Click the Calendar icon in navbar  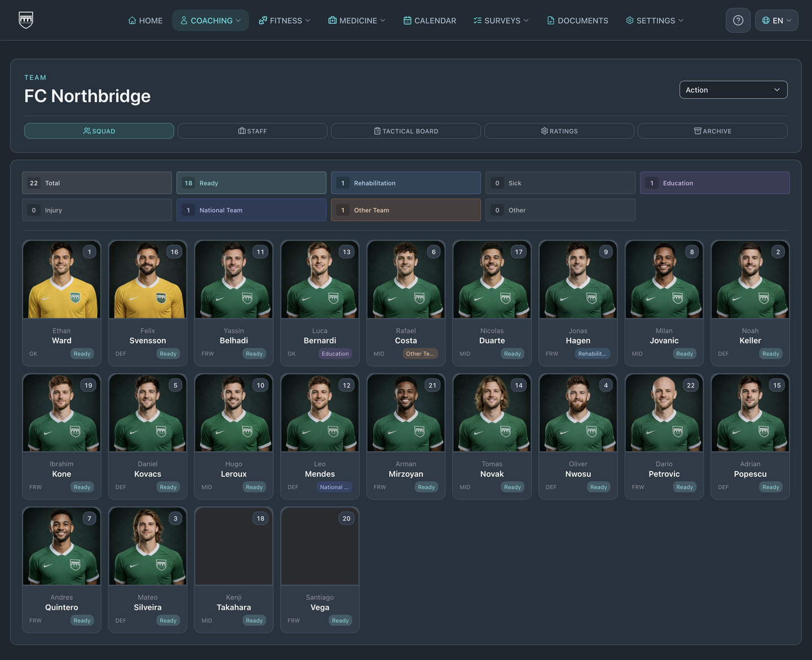coord(407,20)
